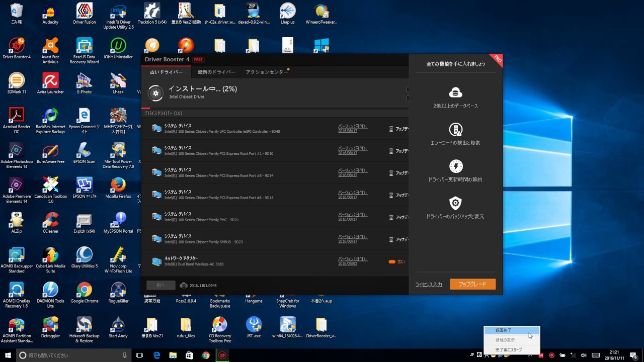Click the Cortana search box
Viewport: 644px width, 362px height.
(73, 355)
